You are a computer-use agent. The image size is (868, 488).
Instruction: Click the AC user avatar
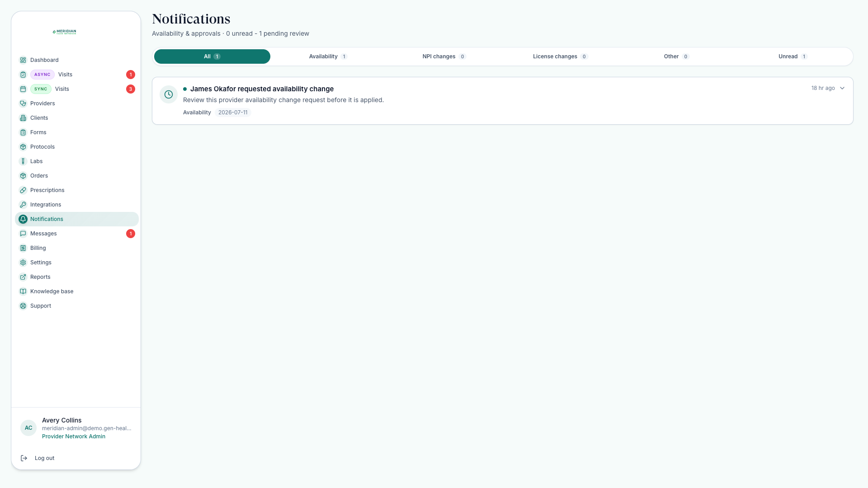pos(28,428)
